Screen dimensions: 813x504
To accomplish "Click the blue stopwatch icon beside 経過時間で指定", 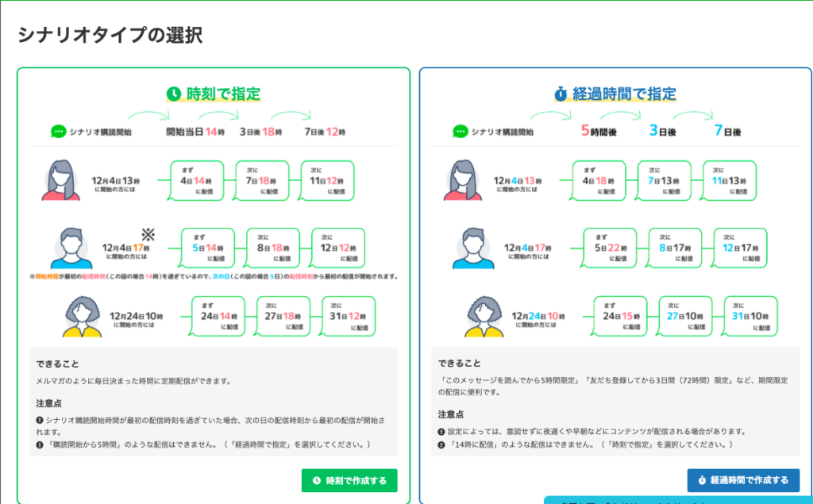I will tap(561, 94).
